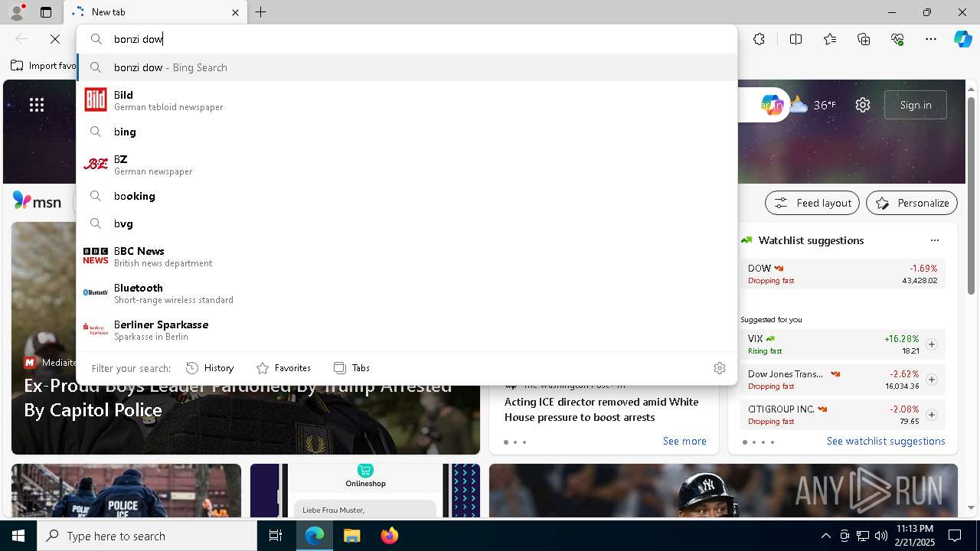
Task: Open a new tab with plus button
Action: [x=261, y=12]
